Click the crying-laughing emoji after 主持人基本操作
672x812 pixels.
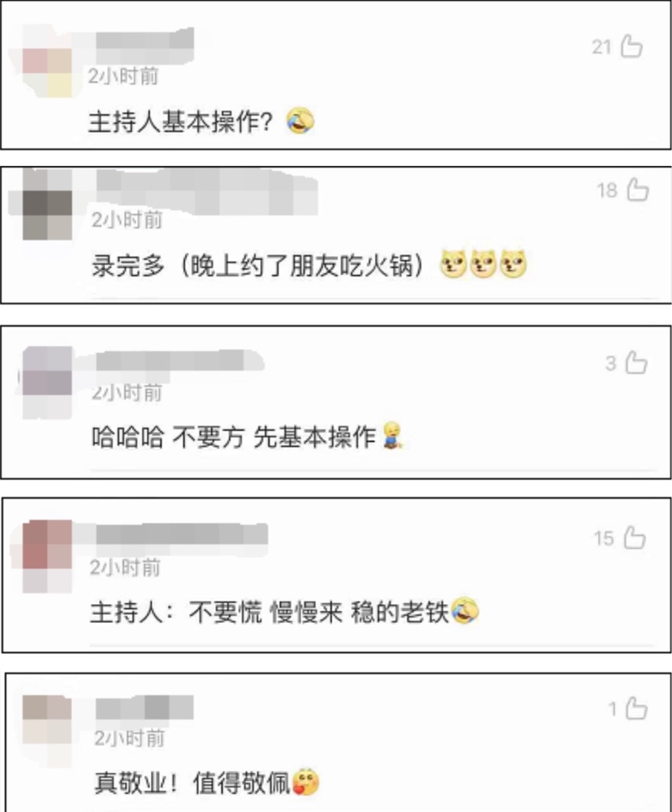click(x=300, y=121)
